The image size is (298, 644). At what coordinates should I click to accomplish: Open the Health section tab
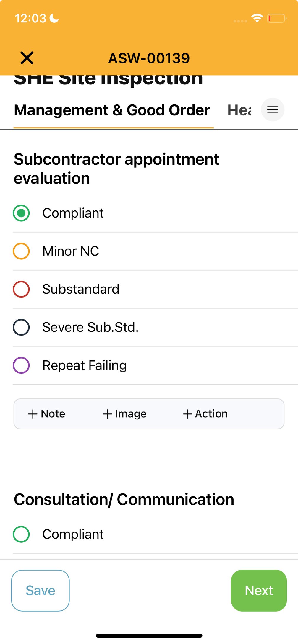tap(239, 109)
